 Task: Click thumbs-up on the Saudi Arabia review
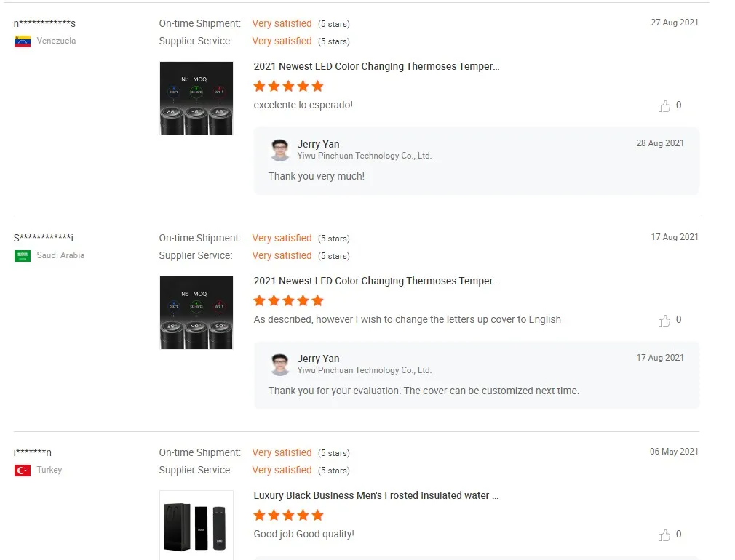point(664,321)
